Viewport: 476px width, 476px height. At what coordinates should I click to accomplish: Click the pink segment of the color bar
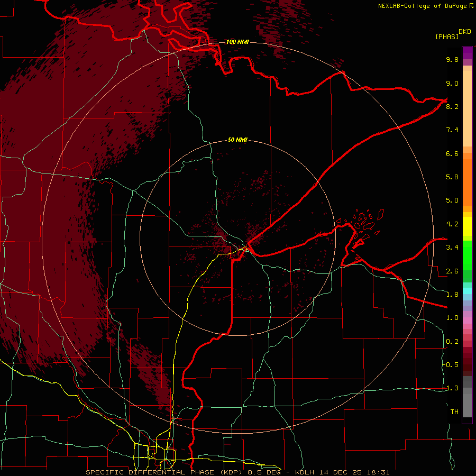(x=467, y=321)
